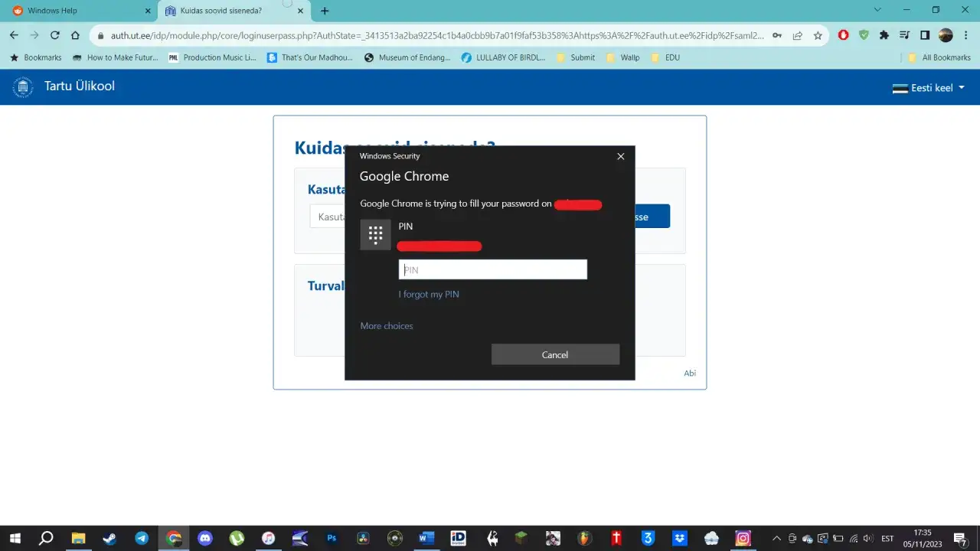Open a new Chrome tab

325,11
